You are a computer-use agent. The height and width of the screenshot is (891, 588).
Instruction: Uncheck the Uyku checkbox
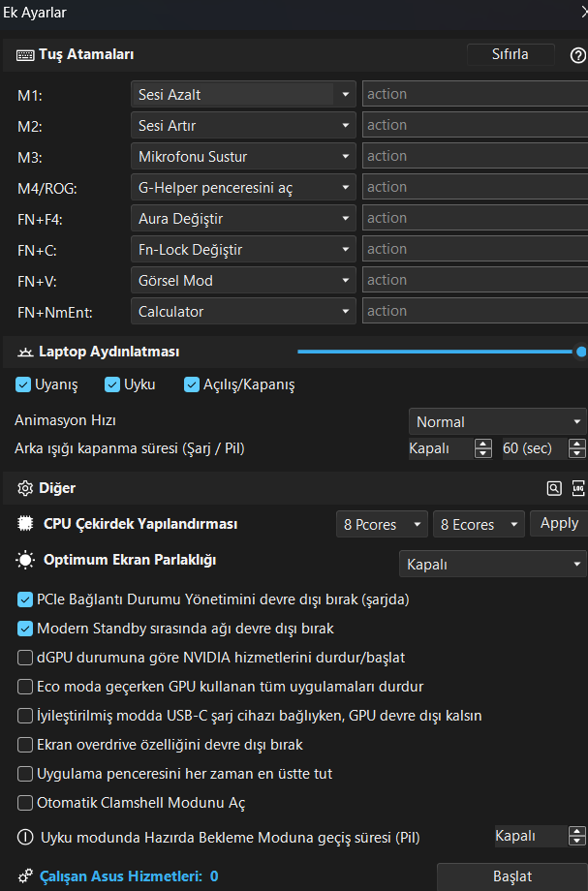(x=112, y=384)
